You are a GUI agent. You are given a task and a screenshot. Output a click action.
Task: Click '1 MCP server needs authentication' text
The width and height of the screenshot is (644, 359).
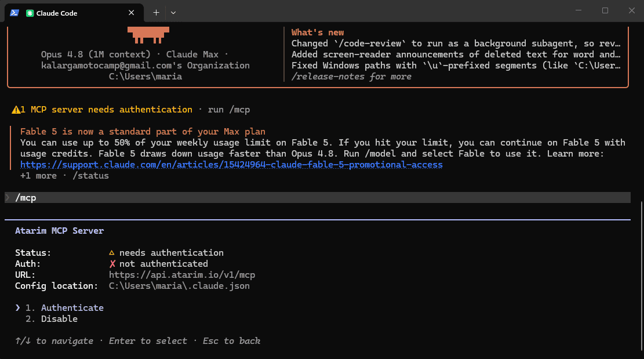coord(107,110)
